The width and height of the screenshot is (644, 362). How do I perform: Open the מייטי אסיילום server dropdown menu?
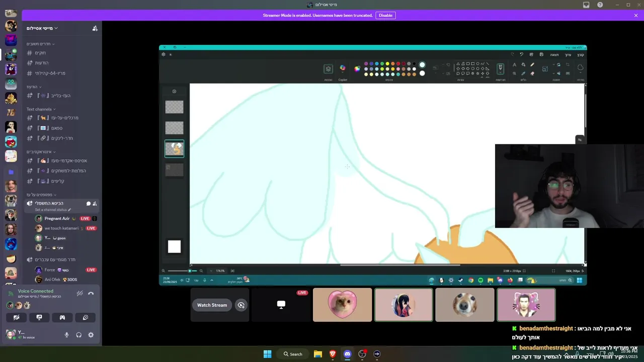point(42,28)
